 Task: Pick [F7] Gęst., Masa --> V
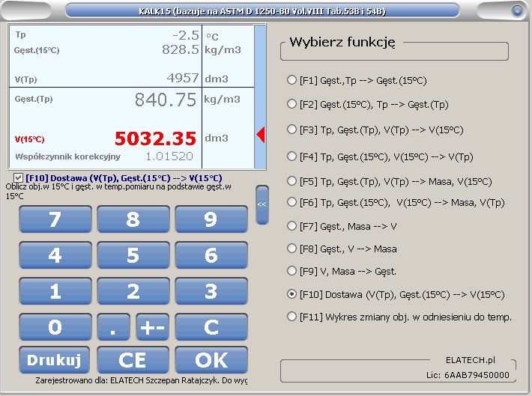pos(342,226)
